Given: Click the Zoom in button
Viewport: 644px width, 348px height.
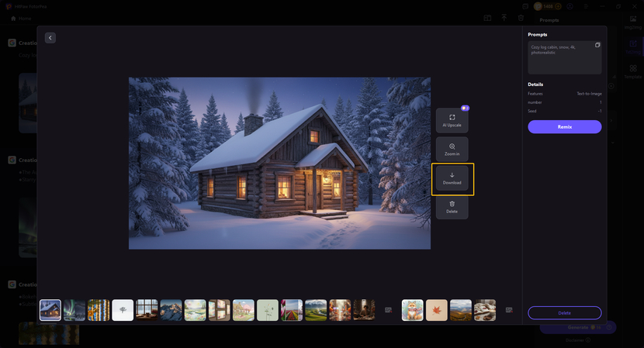Looking at the screenshot, I should tap(452, 150).
